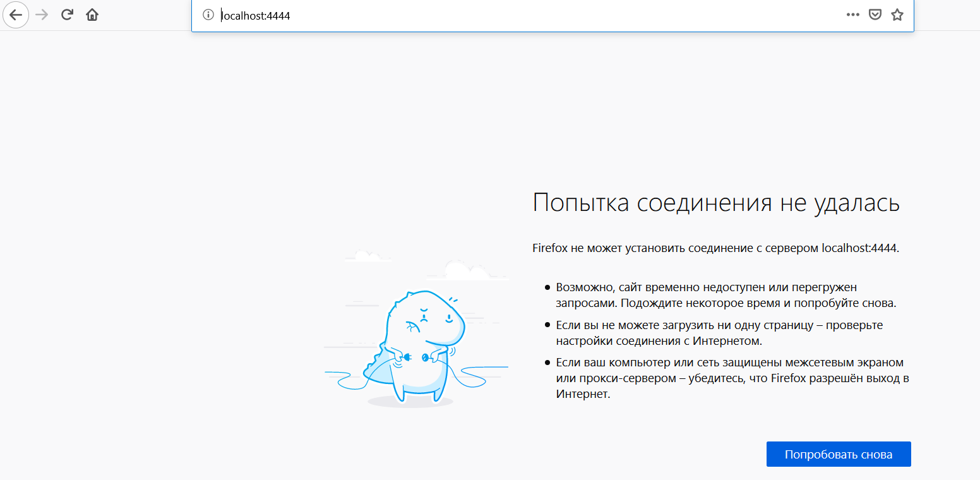Image resolution: width=980 pixels, height=480 pixels.
Task: Reload the current page
Action: pos(67,15)
